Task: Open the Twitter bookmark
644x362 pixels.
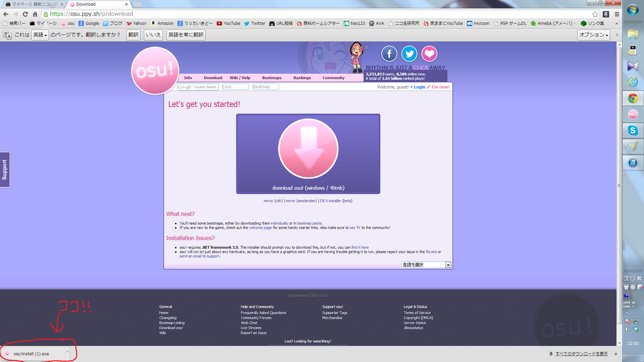Action: 255,23
